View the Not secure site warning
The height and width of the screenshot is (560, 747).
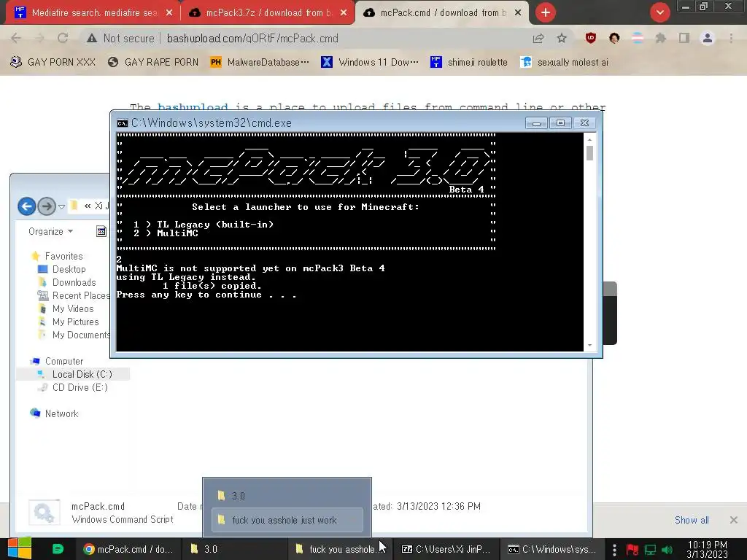click(x=121, y=38)
